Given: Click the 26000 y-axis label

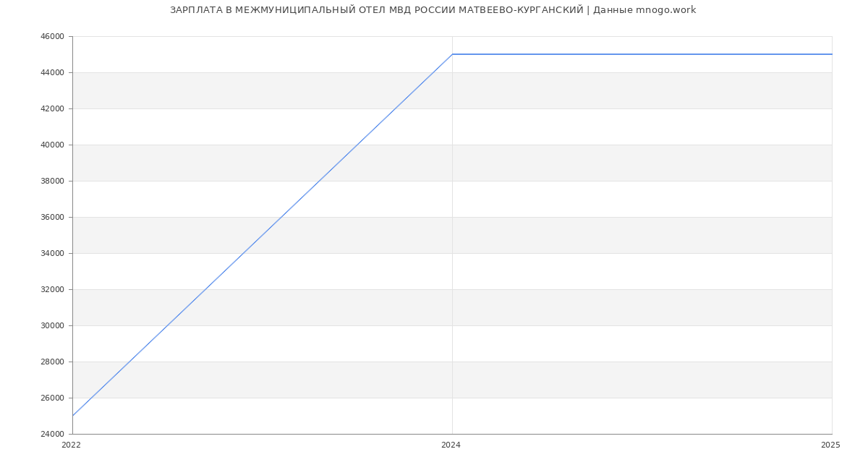Looking at the screenshot, I should 52,398.
